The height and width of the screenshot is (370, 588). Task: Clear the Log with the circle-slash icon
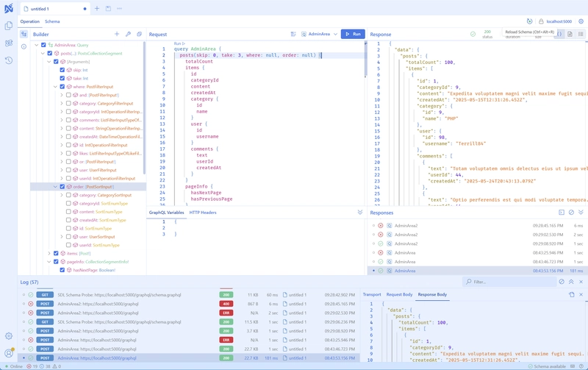coord(562,282)
